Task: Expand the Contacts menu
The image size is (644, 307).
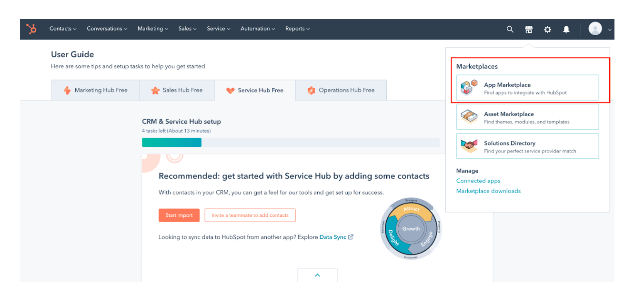Action: coord(63,29)
